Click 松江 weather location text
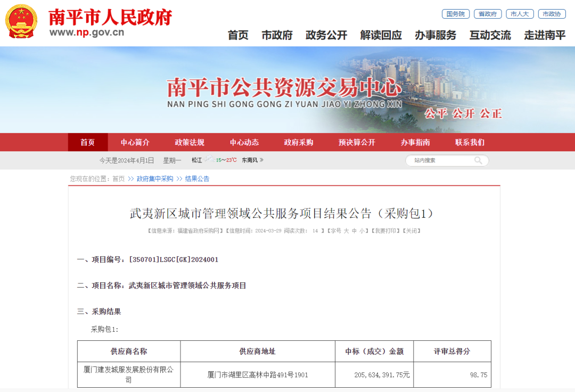Screen dimensions: 575x392 coord(196,160)
